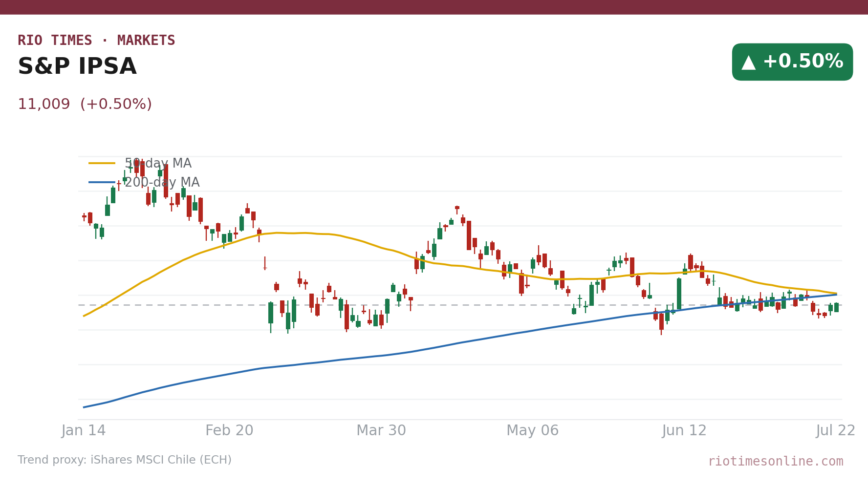
Task: Click the May 06 axis label
Action: pyautogui.click(x=533, y=431)
